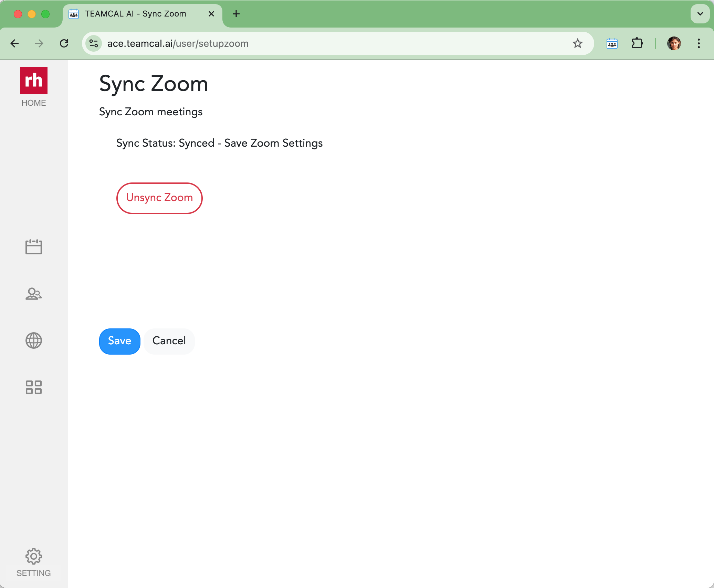
Task: Open the Chrome profile avatar
Action: click(674, 43)
